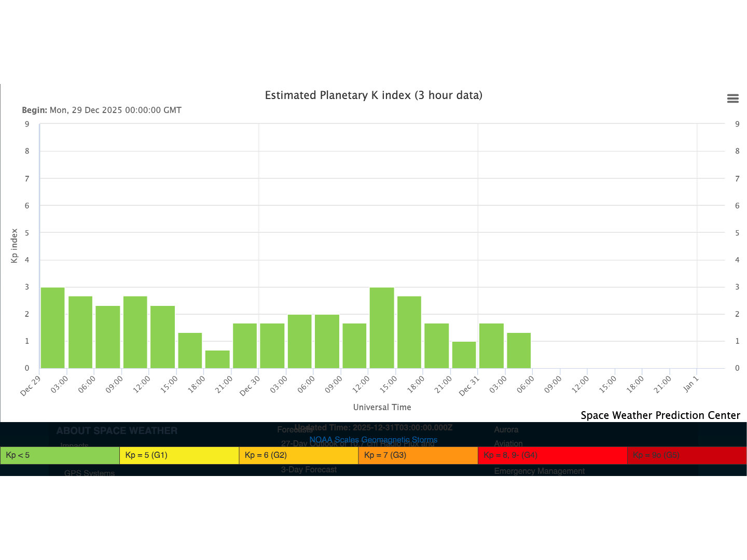Select the last bar at Dec 31 03:00
Image resolution: width=747 pixels, height=560 pixels.
(x=519, y=351)
